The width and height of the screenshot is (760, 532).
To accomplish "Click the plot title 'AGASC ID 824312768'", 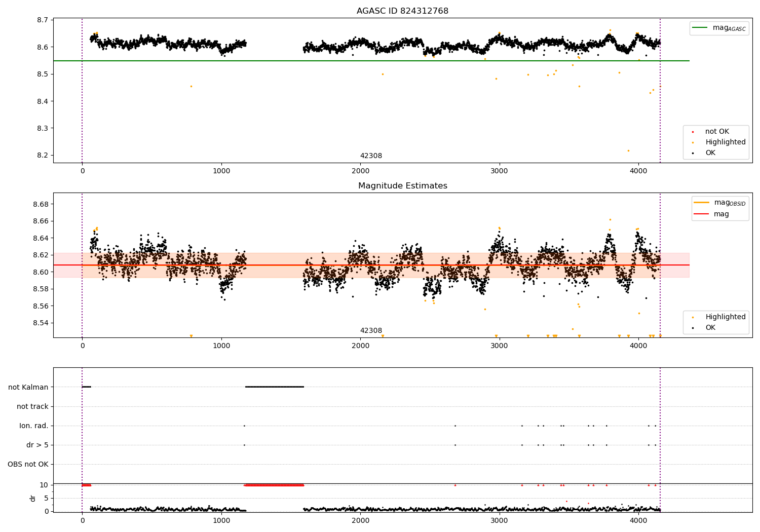I will coord(402,11).
